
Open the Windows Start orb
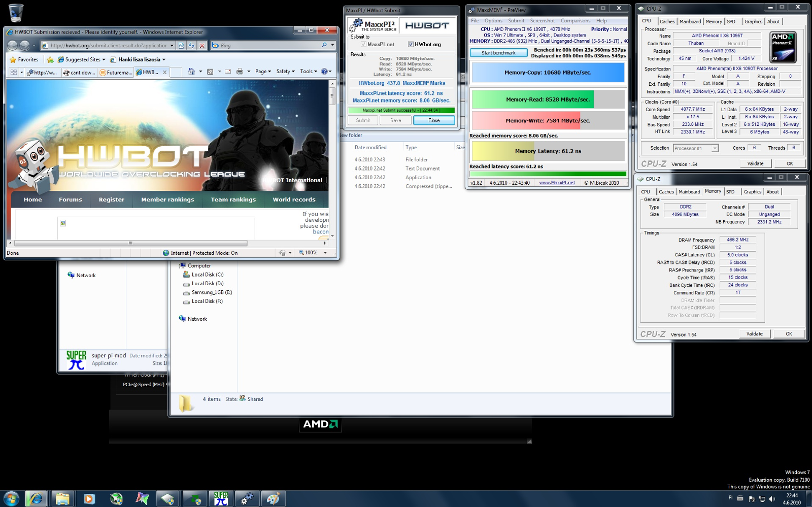click(x=11, y=498)
